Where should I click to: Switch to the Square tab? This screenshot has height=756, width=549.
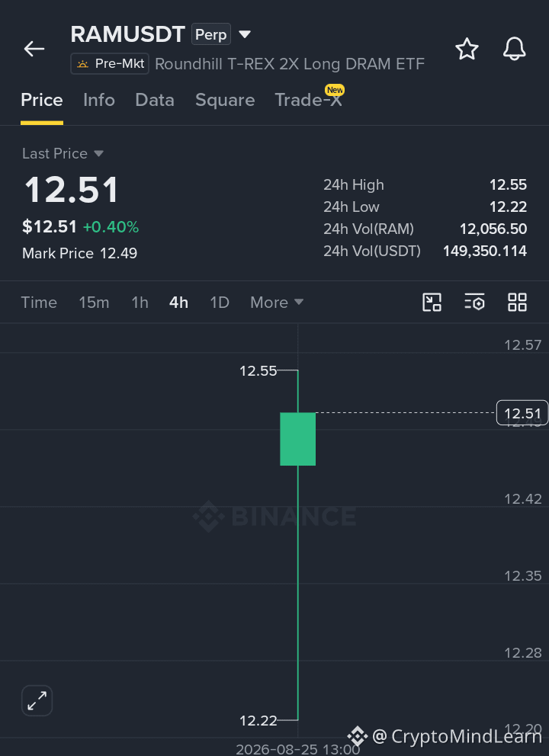pos(225,101)
